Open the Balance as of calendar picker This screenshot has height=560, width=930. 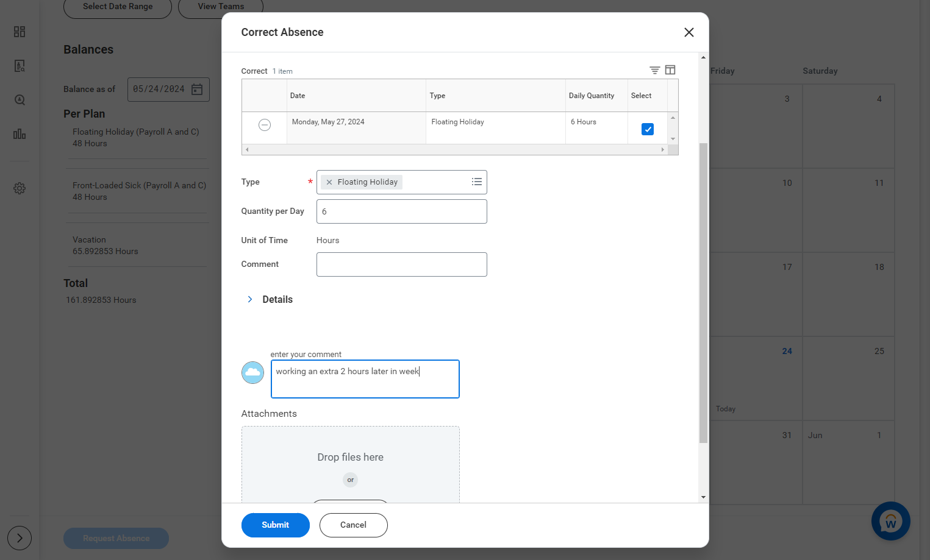tap(197, 90)
